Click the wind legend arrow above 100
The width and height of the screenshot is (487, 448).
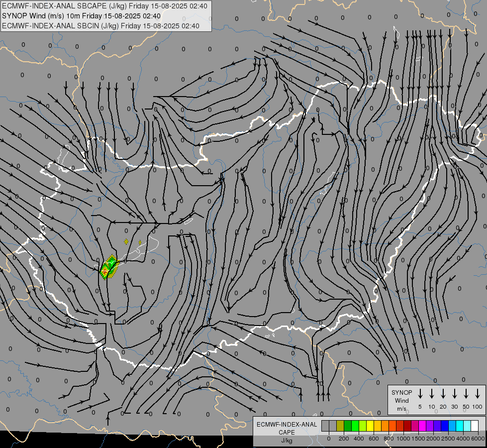(478, 393)
